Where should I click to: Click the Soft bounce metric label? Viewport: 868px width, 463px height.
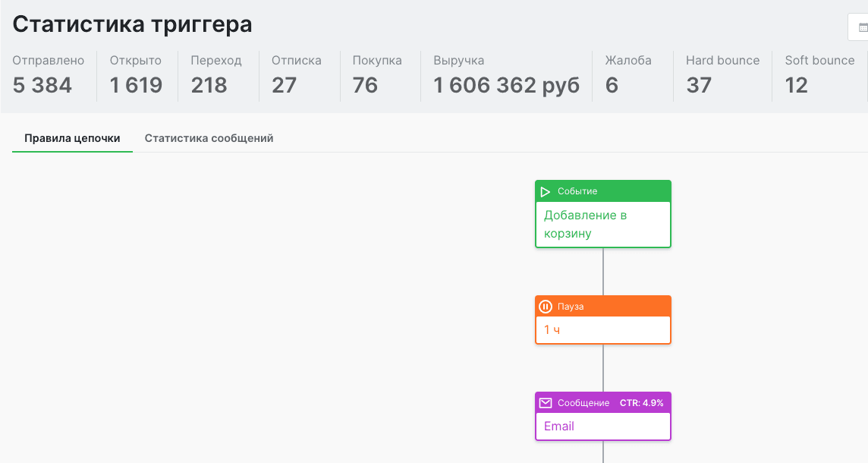tap(820, 61)
